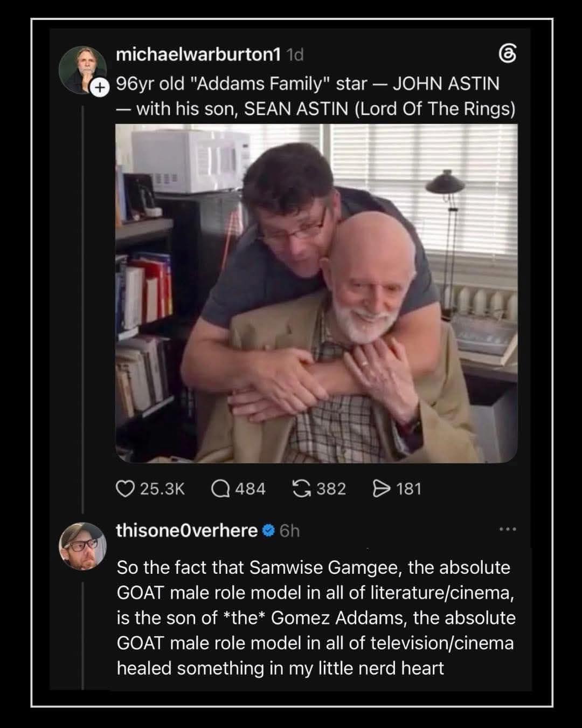Click the 25.3K likes count
Viewport: 582px width, 728px height.
click(x=162, y=489)
